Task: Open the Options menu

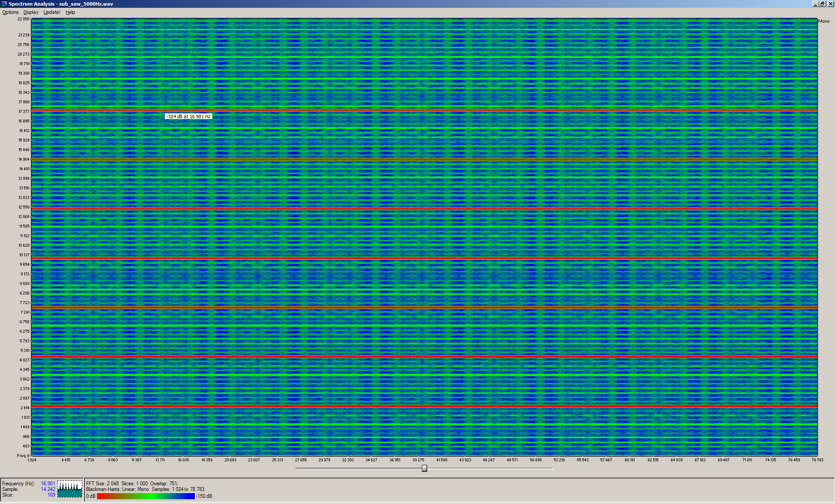Action: [x=10, y=12]
